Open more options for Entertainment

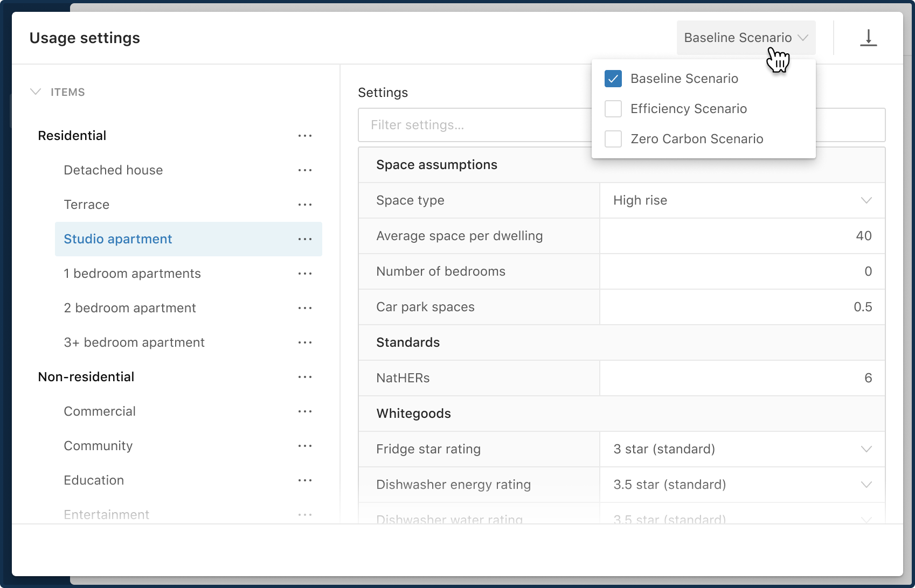click(x=305, y=515)
